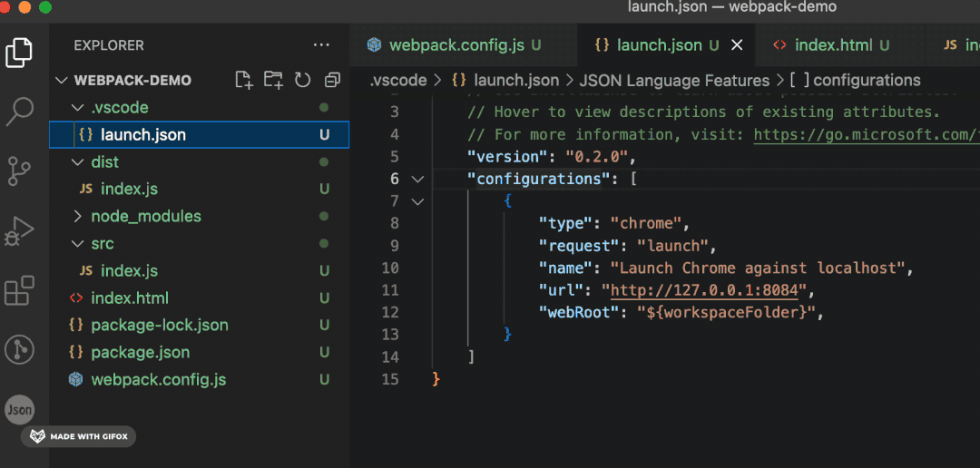The image size is (980, 468).
Task: Click JSON braces icon on launch.json tab
Action: tap(602, 45)
